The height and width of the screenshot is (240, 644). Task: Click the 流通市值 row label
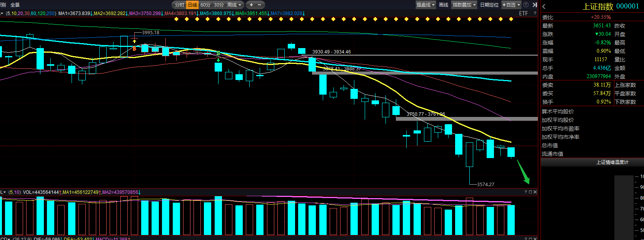[552, 154]
